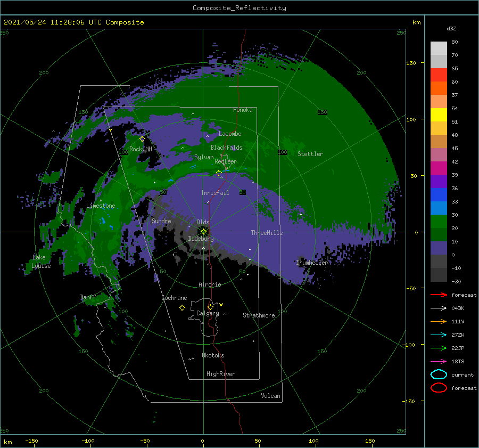Click the Sylvan label
The height and width of the screenshot is (448, 479).
(x=204, y=157)
